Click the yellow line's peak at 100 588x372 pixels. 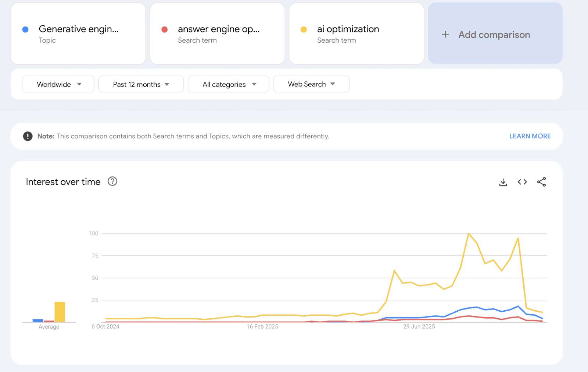(x=469, y=234)
